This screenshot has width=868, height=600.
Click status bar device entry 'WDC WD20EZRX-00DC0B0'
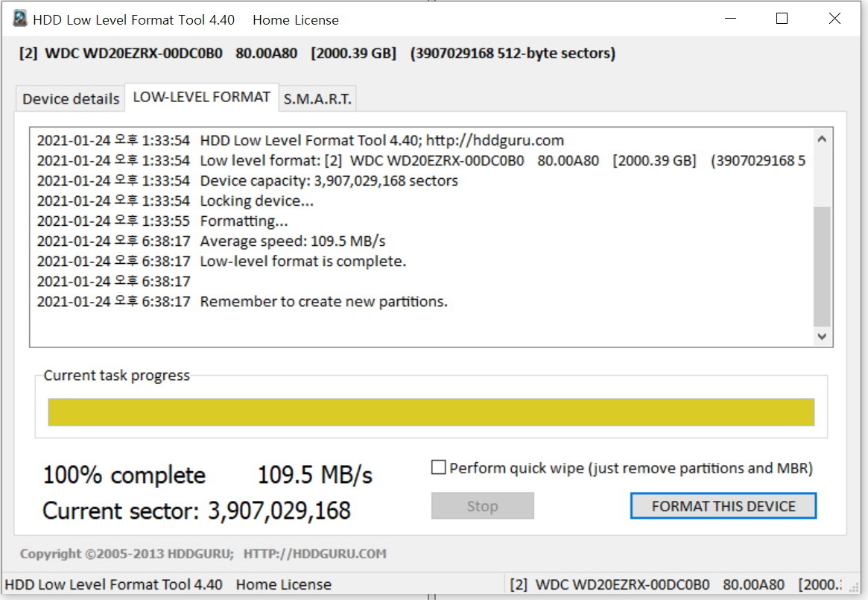[x=622, y=584]
